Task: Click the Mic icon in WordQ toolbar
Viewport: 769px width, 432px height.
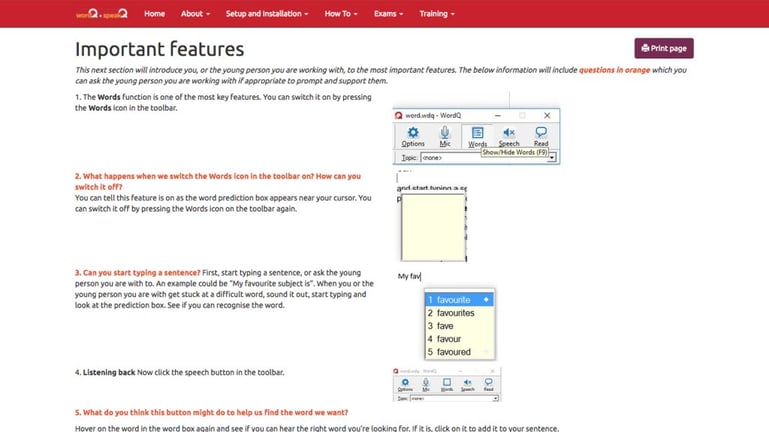Action: tap(445, 136)
